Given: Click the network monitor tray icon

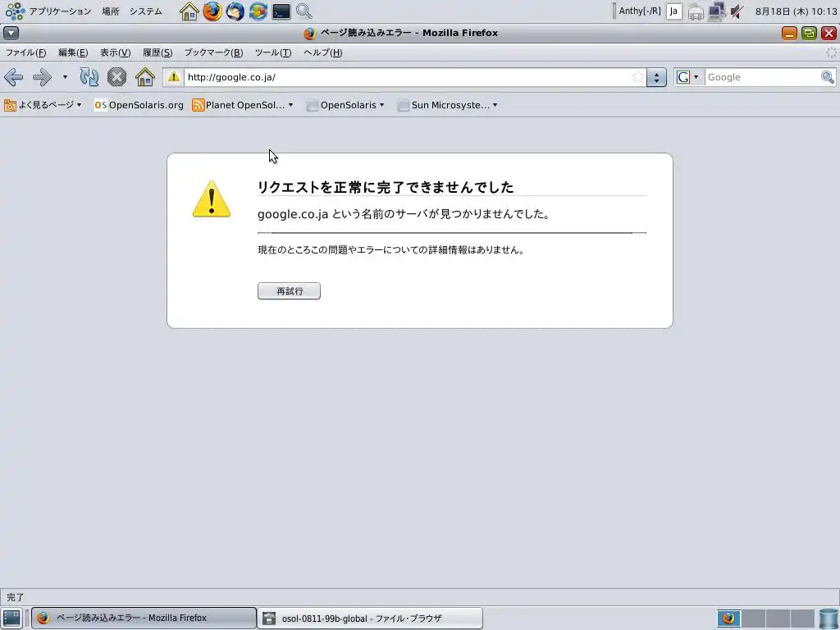Looking at the screenshot, I should [x=716, y=11].
